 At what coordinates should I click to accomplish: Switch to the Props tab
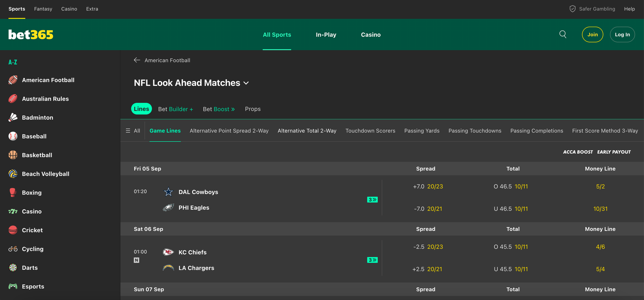click(253, 109)
